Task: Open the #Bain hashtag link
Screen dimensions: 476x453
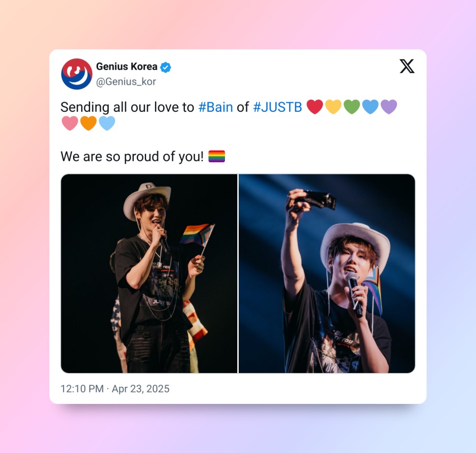Action: coord(216,107)
